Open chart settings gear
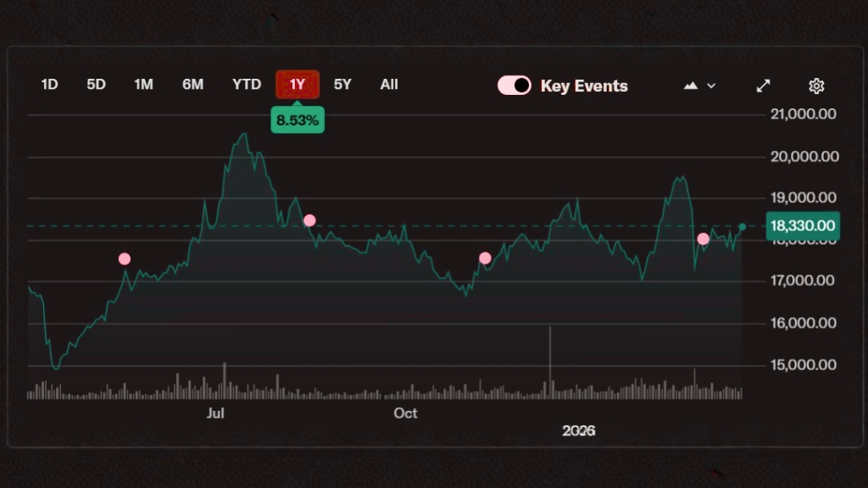Viewport: 868px width, 488px height. click(x=816, y=86)
